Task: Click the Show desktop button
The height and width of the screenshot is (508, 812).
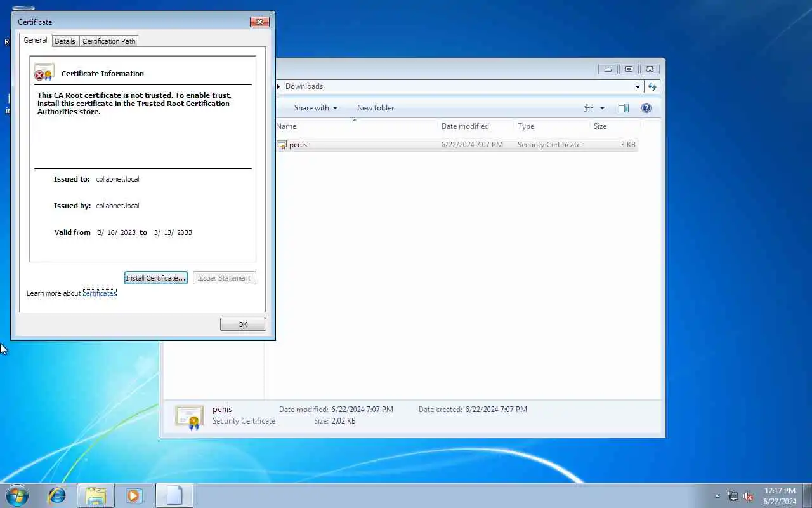Action: (808, 496)
